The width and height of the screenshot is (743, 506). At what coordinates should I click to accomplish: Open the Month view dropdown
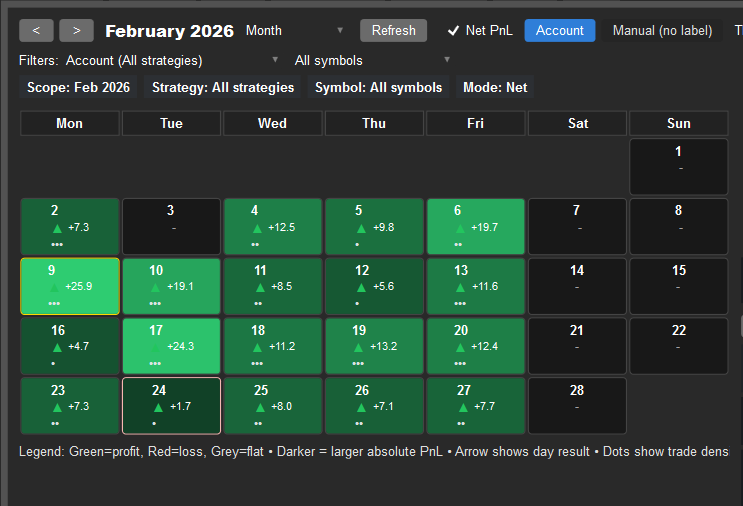tap(294, 30)
